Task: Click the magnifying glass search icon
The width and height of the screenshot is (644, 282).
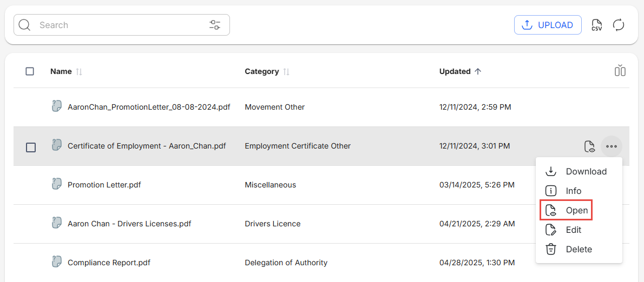Action: (25, 25)
